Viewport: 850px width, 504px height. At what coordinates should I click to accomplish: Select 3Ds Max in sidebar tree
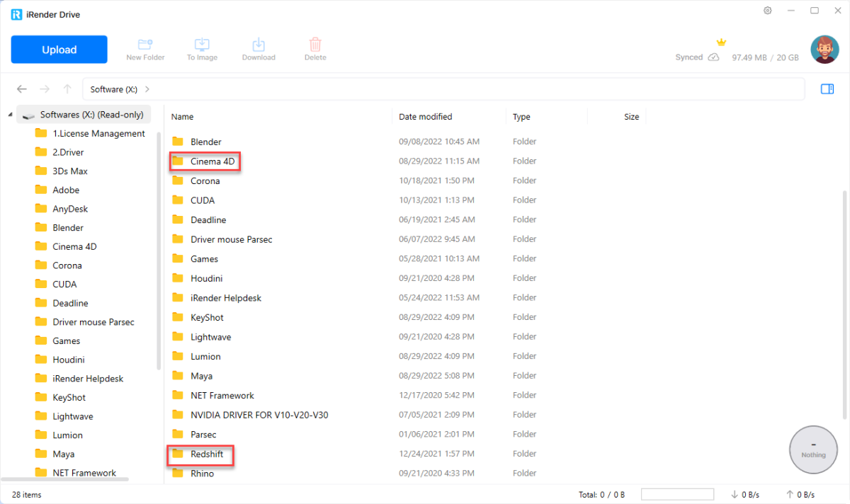69,171
